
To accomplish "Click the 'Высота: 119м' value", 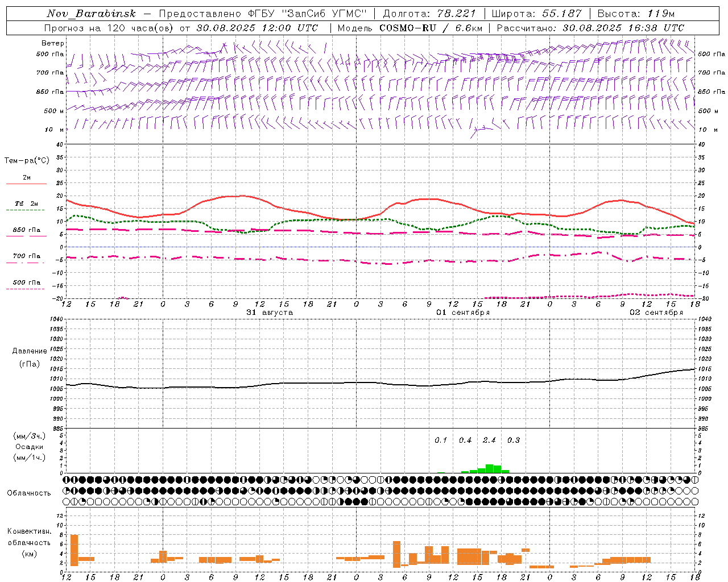I will pyautogui.click(x=636, y=14).
